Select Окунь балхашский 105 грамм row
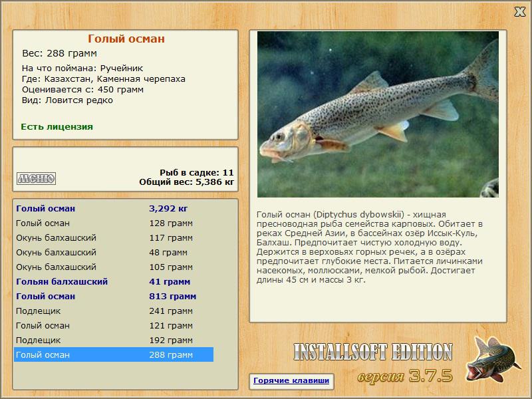Image resolution: width=532 pixels, height=399 pixels. pos(114,267)
